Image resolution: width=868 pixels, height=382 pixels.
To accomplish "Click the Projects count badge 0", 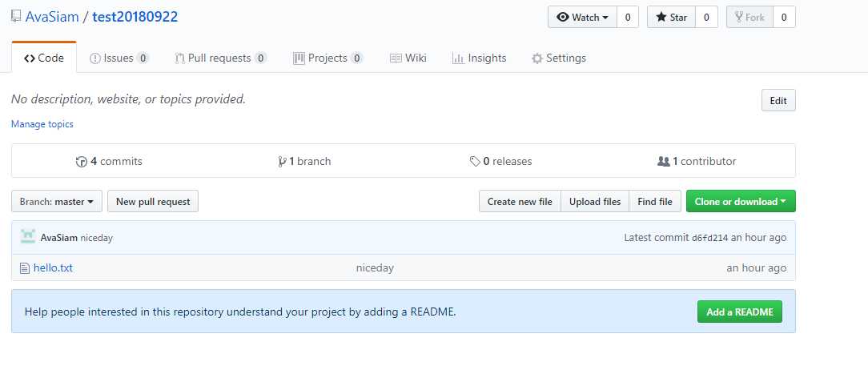I will tap(356, 58).
